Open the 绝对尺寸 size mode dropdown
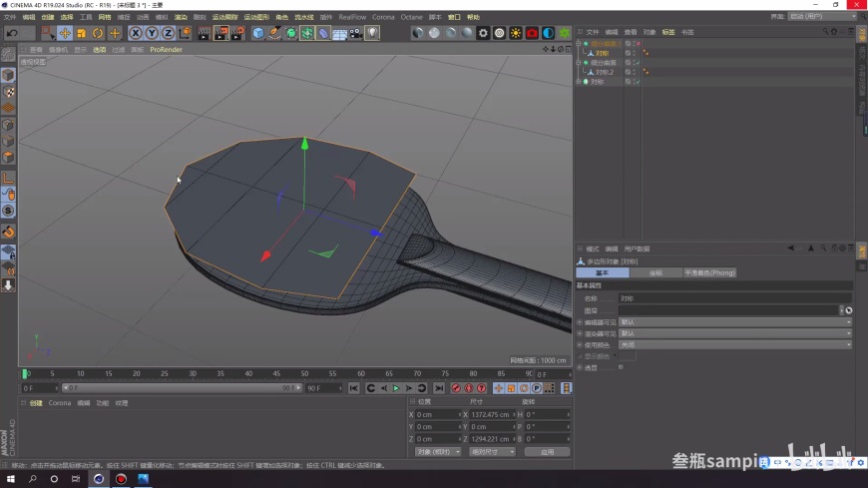The height and width of the screenshot is (488, 868). [x=492, y=452]
